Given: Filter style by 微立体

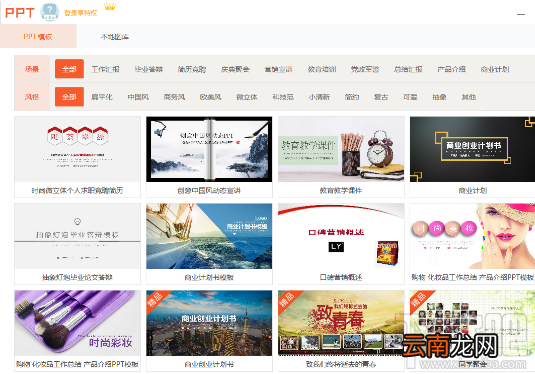Looking at the screenshot, I should click(x=247, y=97).
